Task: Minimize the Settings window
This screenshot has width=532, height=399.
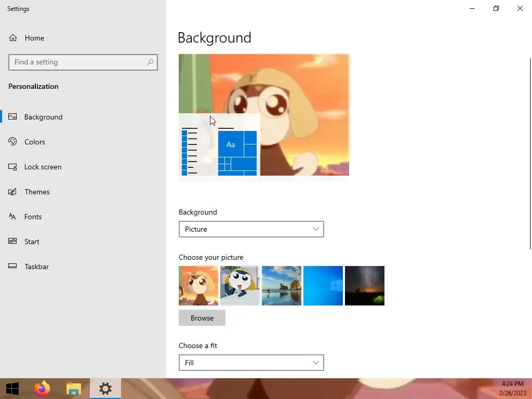Action: (x=472, y=8)
